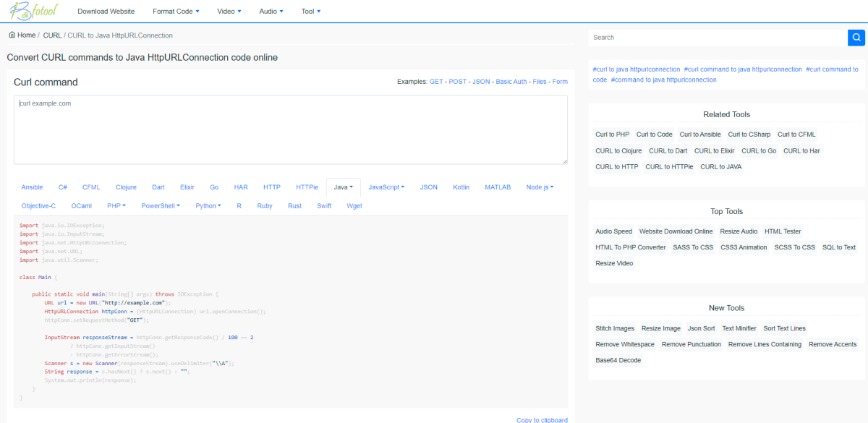
Task: Load the POST example
Action: click(458, 82)
